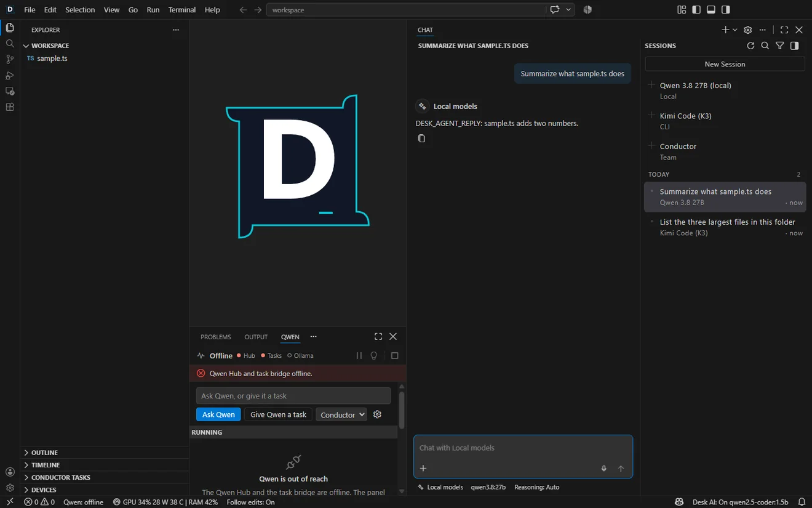
Task: Open the Extensions view in the activity bar
Action: coord(10,107)
